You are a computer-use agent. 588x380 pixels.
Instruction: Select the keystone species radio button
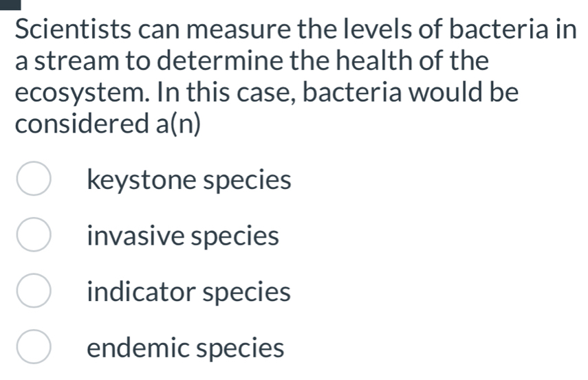33,180
